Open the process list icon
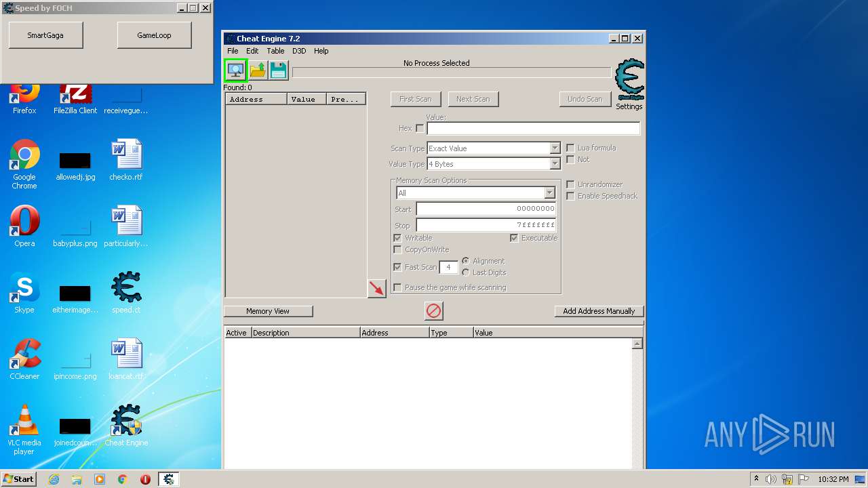 coord(235,70)
